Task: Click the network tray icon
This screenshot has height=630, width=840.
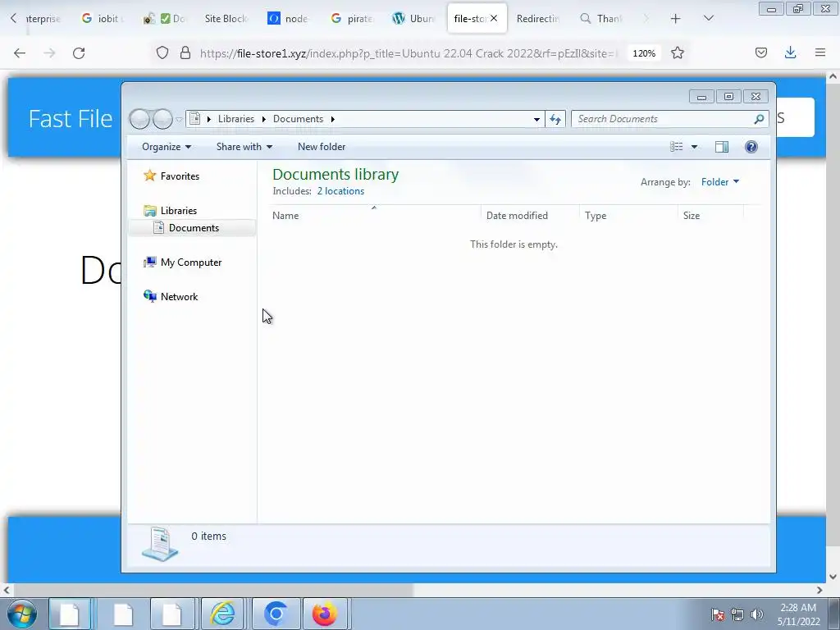Action: pos(737,614)
